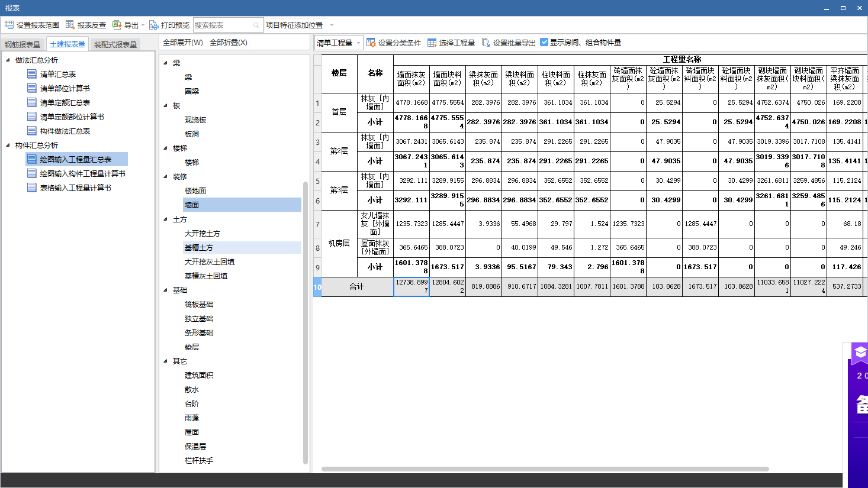Viewport: 868px width, 488px height.
Task: Click 打印预览 button label
Action: pos(175,25)
